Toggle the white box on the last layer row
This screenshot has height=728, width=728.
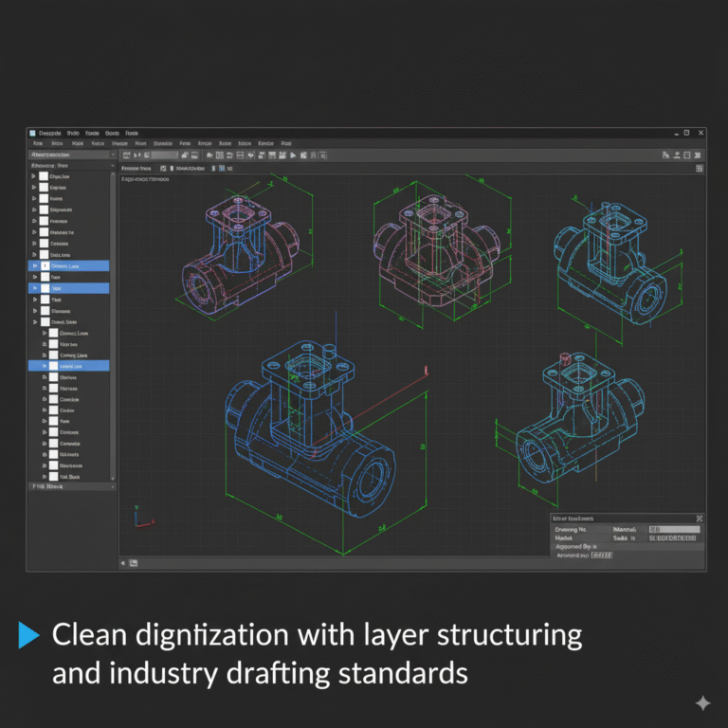click(54, 476)
